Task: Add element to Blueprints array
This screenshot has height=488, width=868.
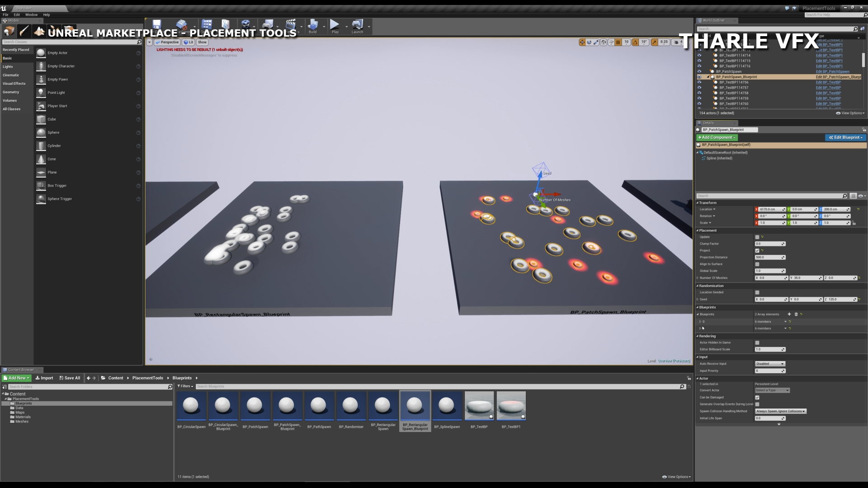Action: [789, 314]
